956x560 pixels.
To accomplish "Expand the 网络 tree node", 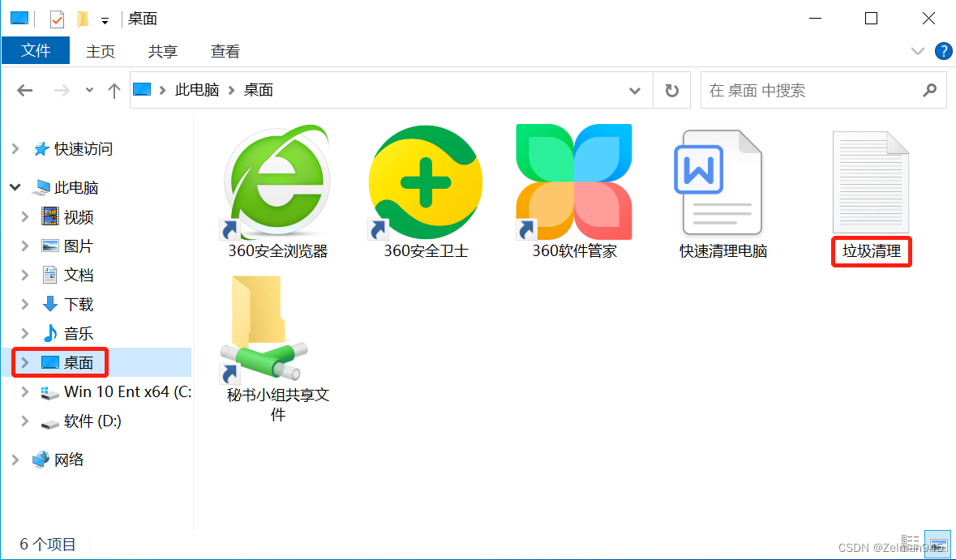I will pyautogui.click(x=15, y=460).
